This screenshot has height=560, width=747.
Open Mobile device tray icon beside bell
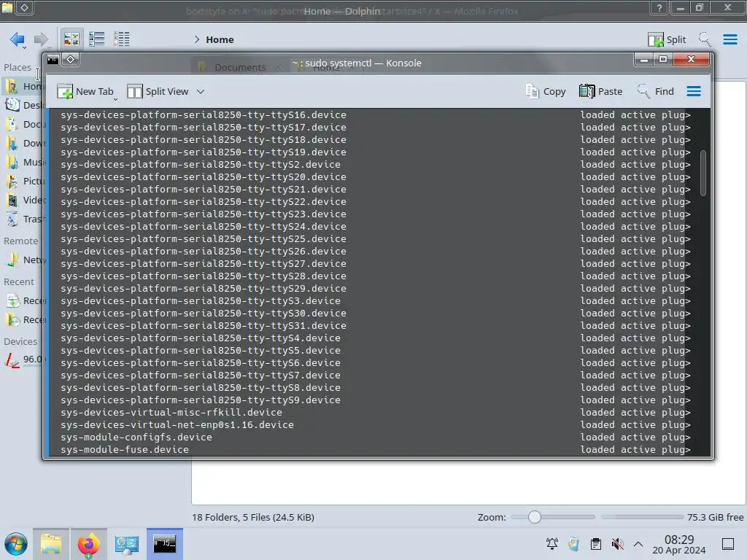[x=573, y=544]
